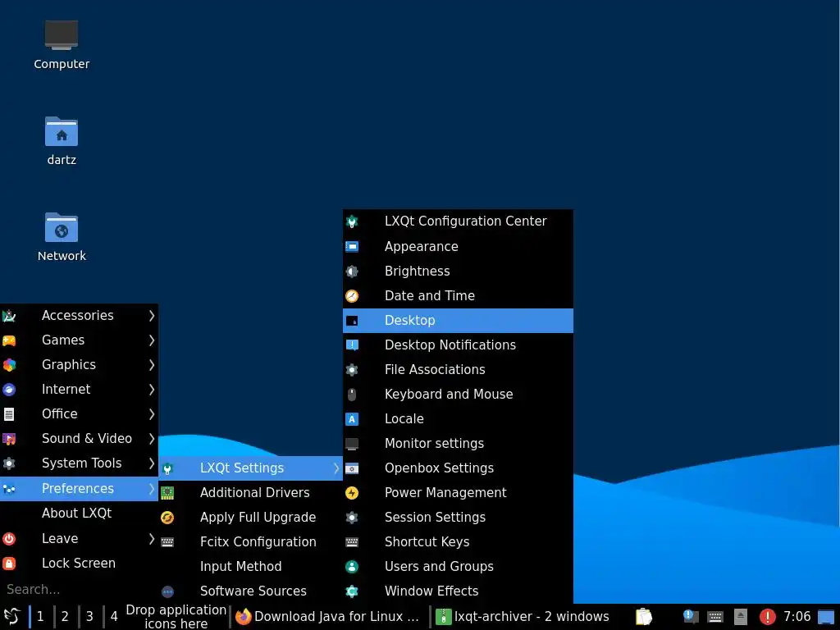Switch to workspace 3
Screen dimensions: 840x630
(x=89, y=617)
